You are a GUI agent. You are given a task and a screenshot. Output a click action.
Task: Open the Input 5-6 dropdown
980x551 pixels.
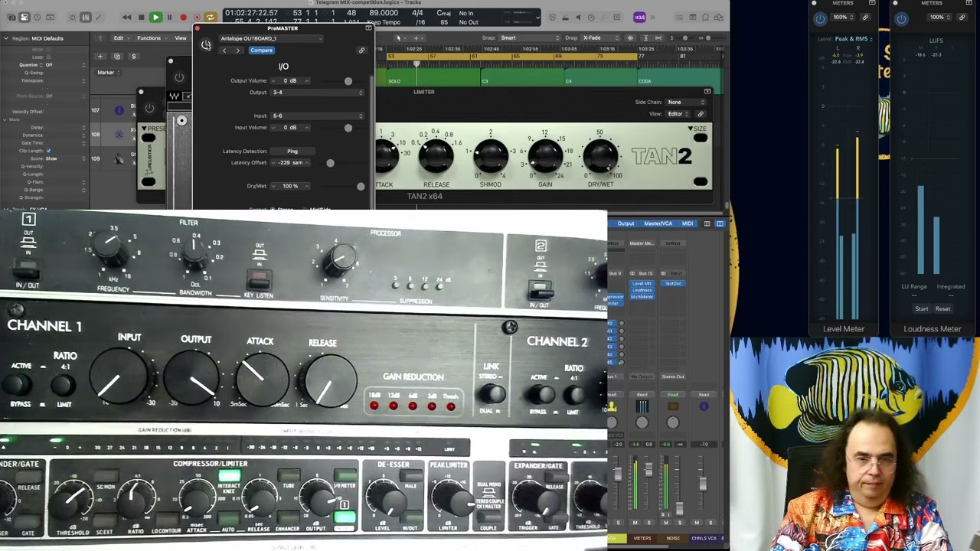(x=317, y=116)
